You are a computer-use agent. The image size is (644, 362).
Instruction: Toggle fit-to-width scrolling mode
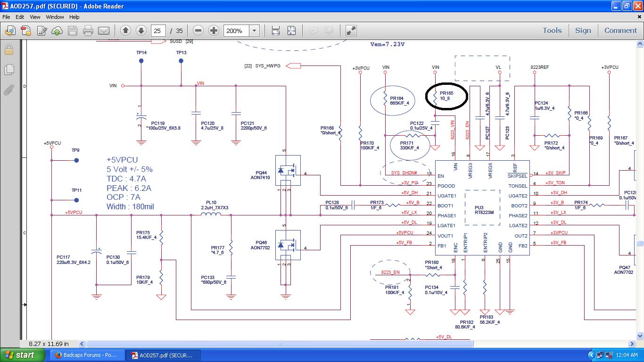tap(276, 31)
